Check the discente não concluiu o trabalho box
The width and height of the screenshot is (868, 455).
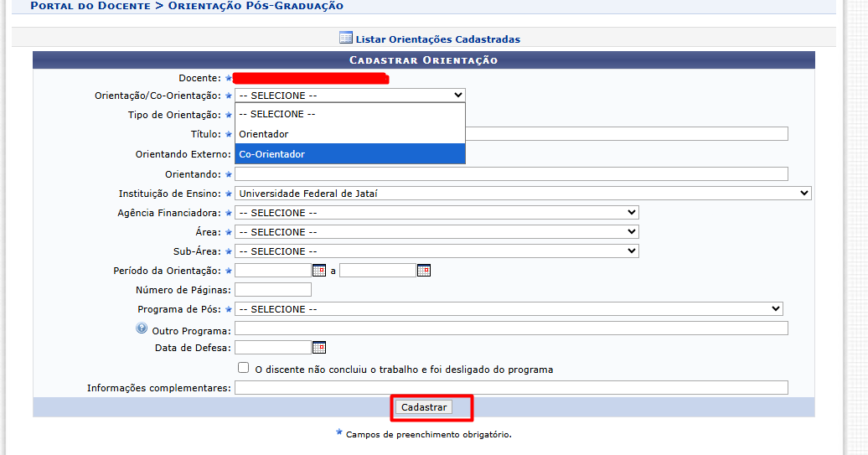pos(244,368)
